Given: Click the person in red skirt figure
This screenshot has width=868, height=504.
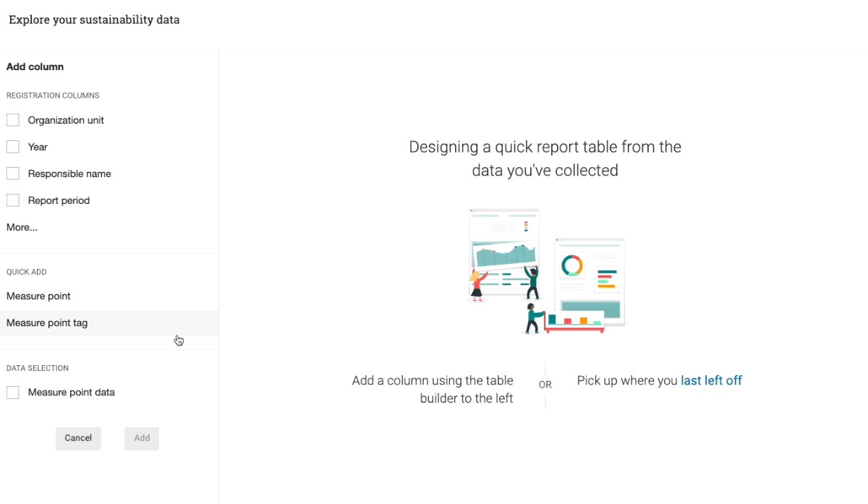Looking at the screenshot, I should [477, 284].
